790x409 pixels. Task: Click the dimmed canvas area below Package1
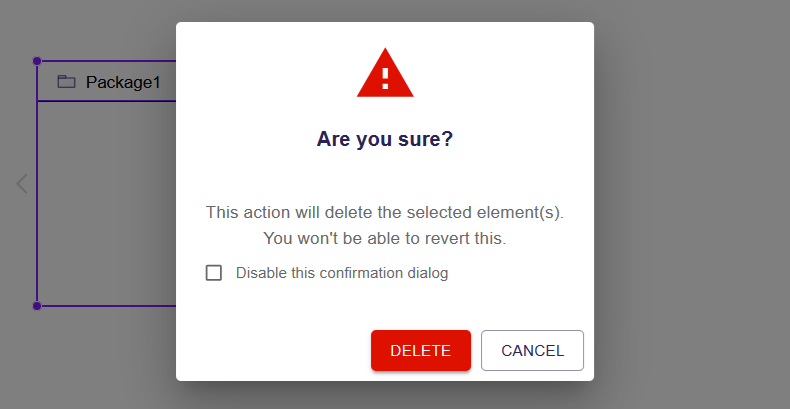pyautogui.click(x=100, y=360)
